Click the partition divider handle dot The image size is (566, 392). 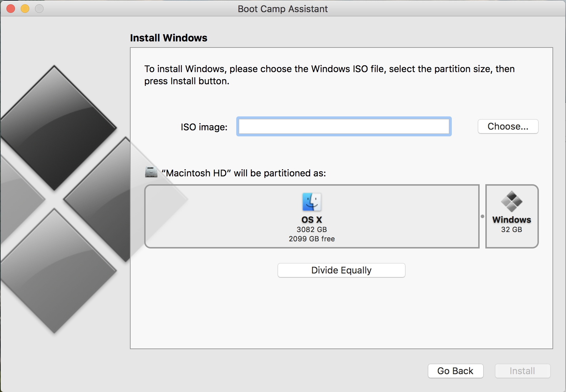tap(482, 216)
